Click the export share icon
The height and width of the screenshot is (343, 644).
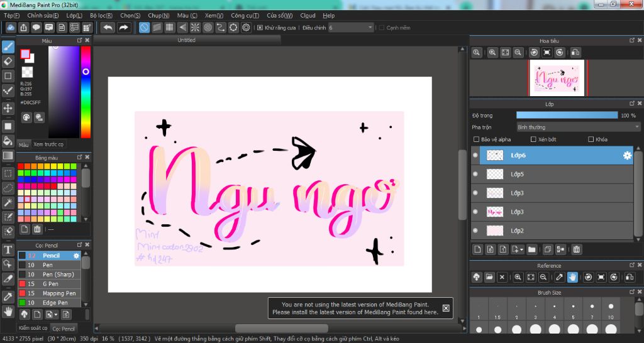[24, 28]
